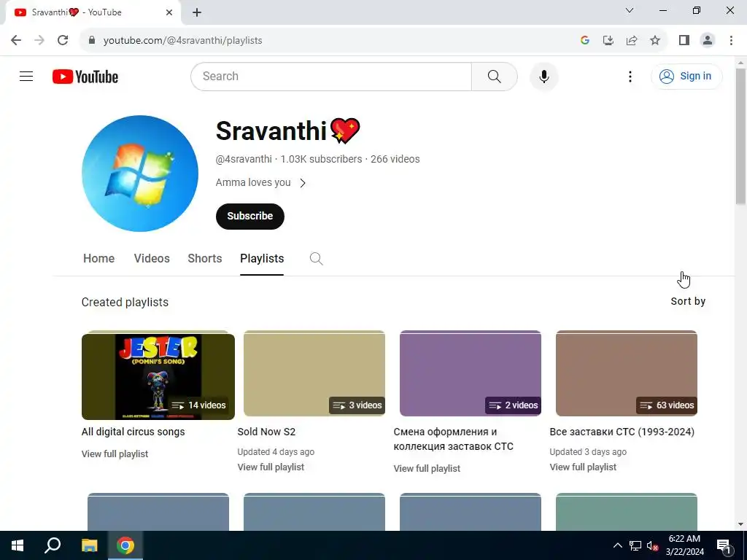Click the install app icon in address bar
The width and height of the screenshot is (747, 560).
click(608, 40)
